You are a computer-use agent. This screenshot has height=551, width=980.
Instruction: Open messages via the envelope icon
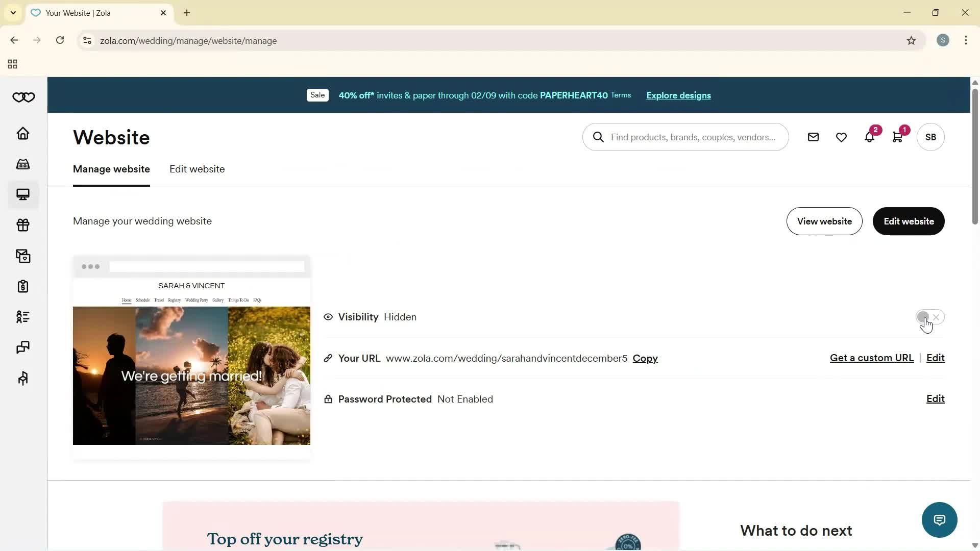click(x=813, y=137)
